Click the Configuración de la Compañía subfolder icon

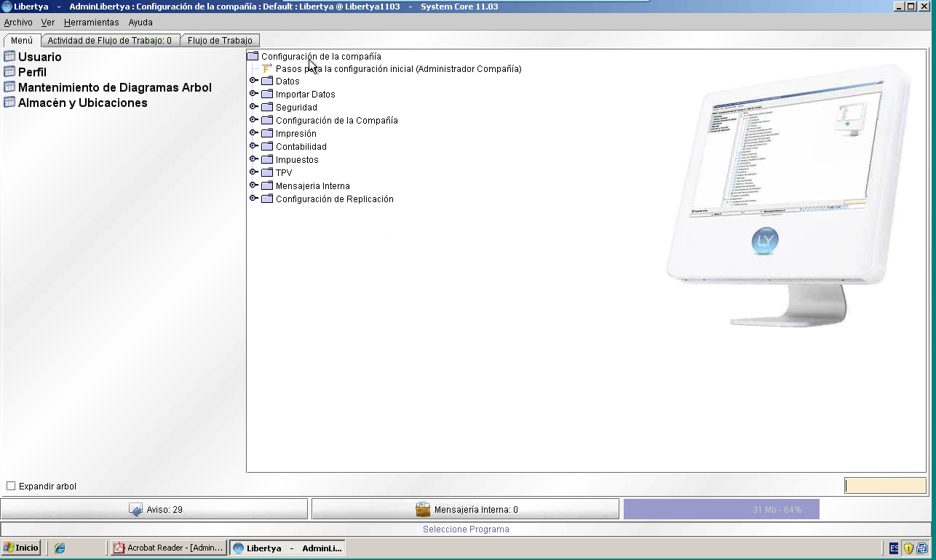267,121
